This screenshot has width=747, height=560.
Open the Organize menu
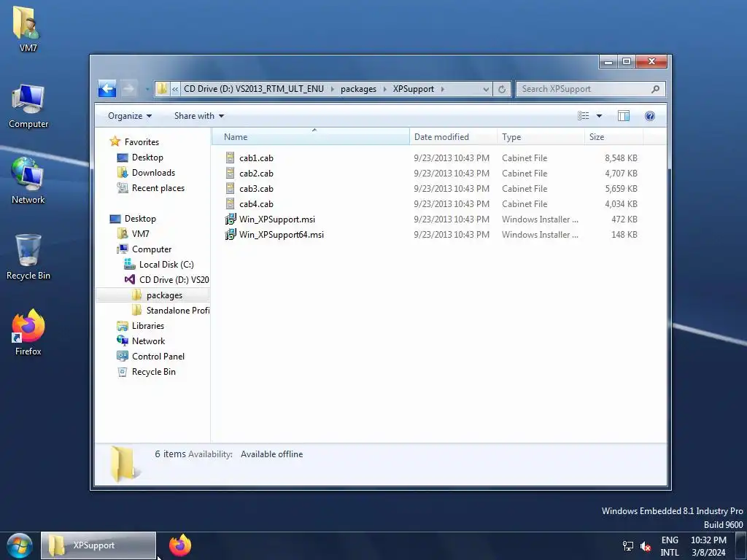130,116
